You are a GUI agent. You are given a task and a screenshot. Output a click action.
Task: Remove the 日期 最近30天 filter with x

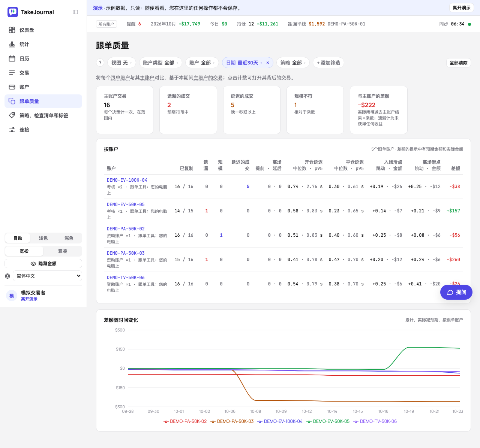point(267,63)
